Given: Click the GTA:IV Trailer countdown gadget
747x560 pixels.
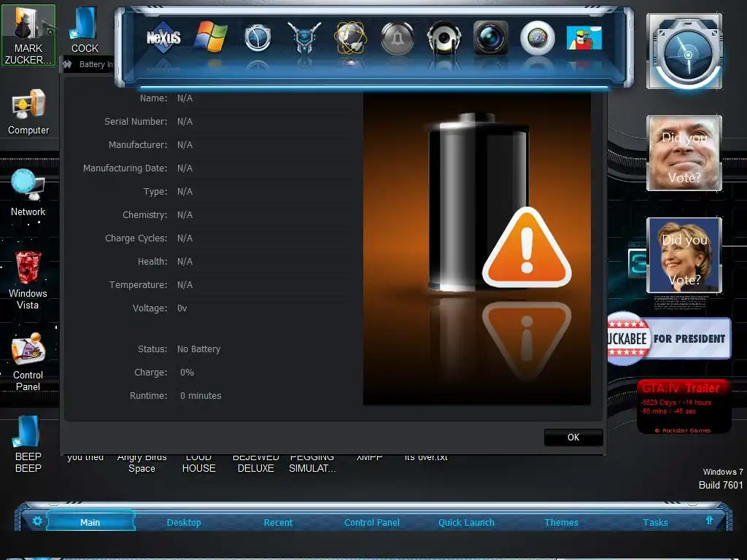Looking at the screenshot, I should 684,406.
